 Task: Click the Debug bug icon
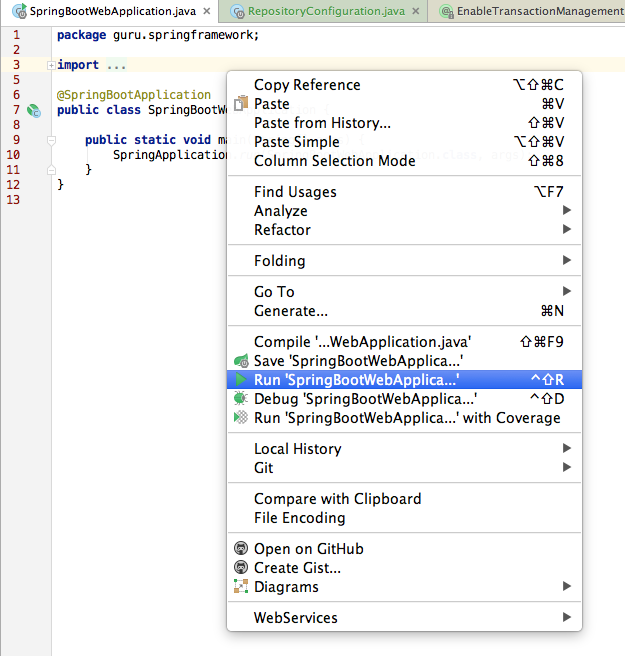click(241, 399)
